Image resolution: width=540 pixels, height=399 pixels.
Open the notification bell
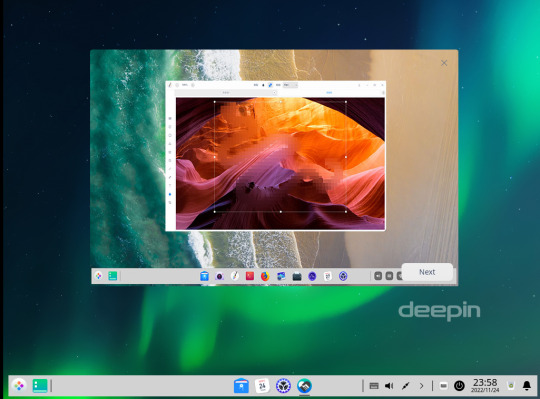[527, 386]
